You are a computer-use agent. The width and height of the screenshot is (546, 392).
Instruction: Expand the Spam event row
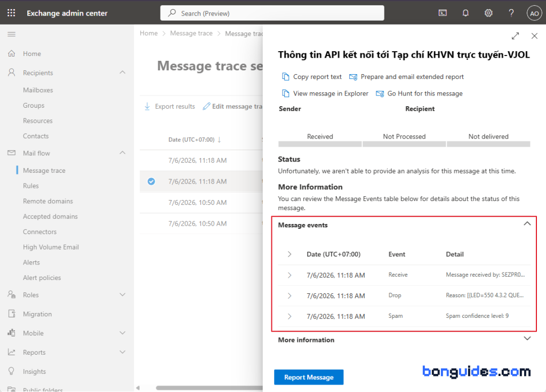tap(290, 316)
